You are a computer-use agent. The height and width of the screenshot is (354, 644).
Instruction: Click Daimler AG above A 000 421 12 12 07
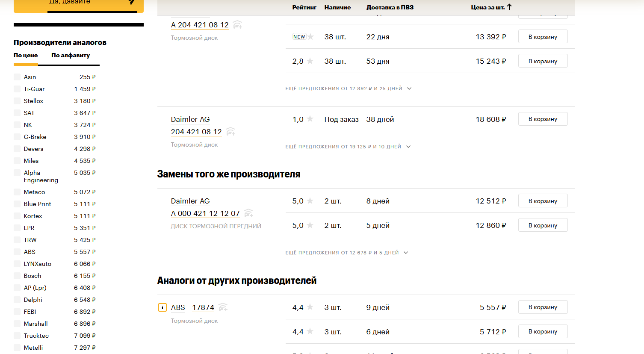click(x=190, y=201)
